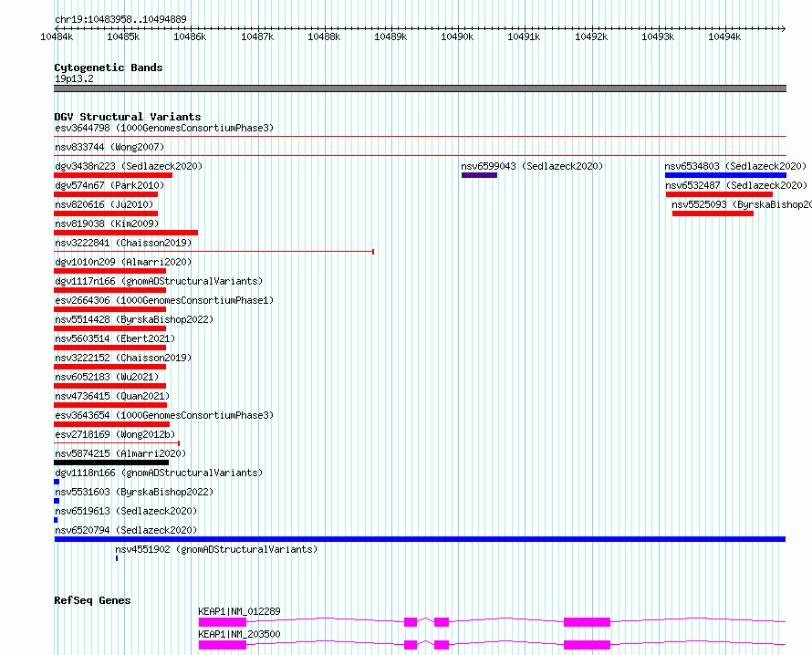Click dgv1117n166 (gnomADStructuralVariants) label
The width and height of the screenshot is (812, 655).
[x=159, y=281]
